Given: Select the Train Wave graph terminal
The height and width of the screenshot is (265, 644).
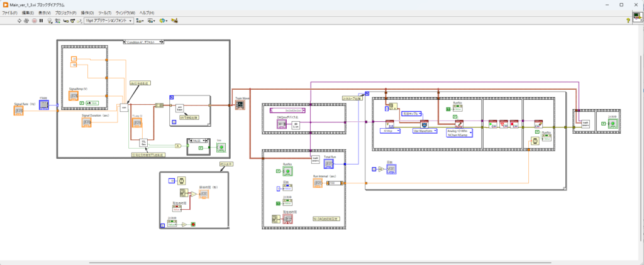Looking at the screenshot, I should coord(240,105).
